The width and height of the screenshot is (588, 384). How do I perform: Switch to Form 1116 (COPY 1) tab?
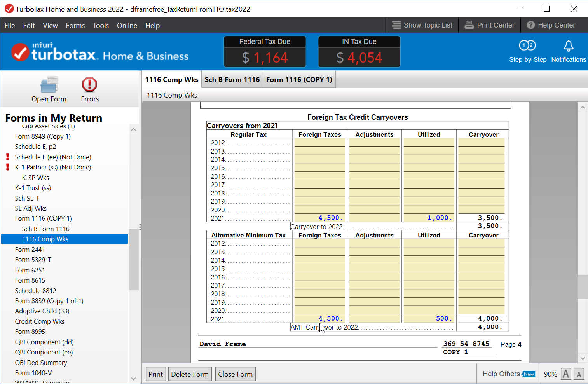tap(299, 79)
